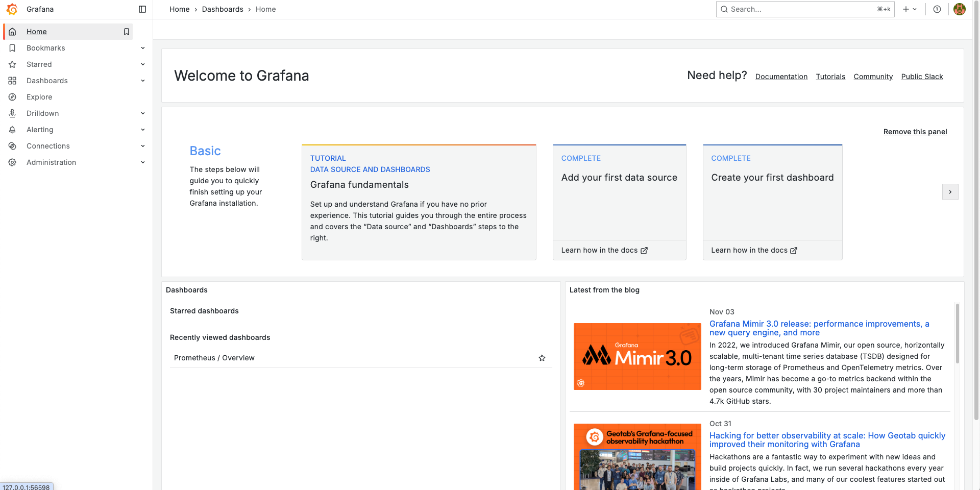Viewport: 980px width, 490px height.
Task: Open Administration menu item
Action: (x=51, y=162)
